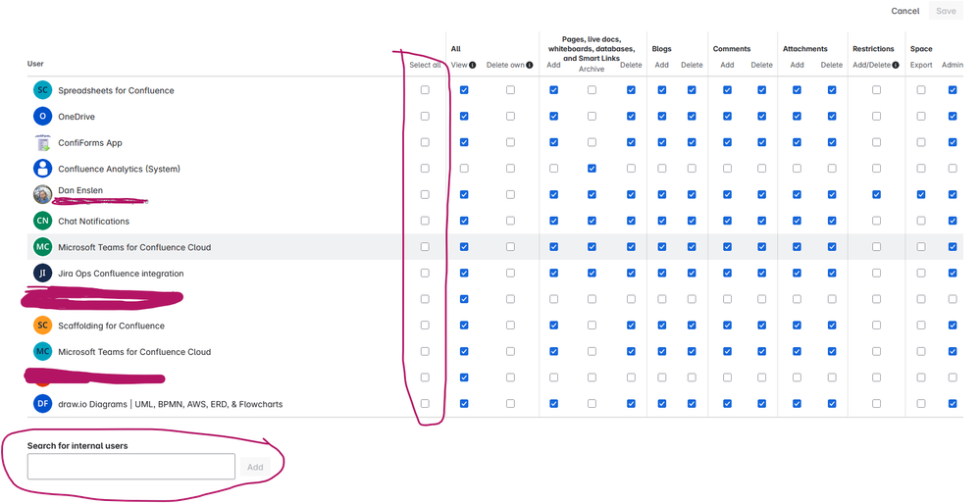Viewport: 980px width, 503px height.
Task: Click the info icon next to View
Action: pos(473,65)
